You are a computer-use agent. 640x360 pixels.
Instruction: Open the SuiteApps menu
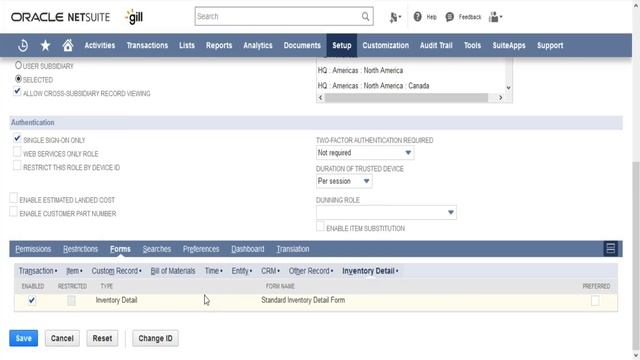[x=509, y=45]
